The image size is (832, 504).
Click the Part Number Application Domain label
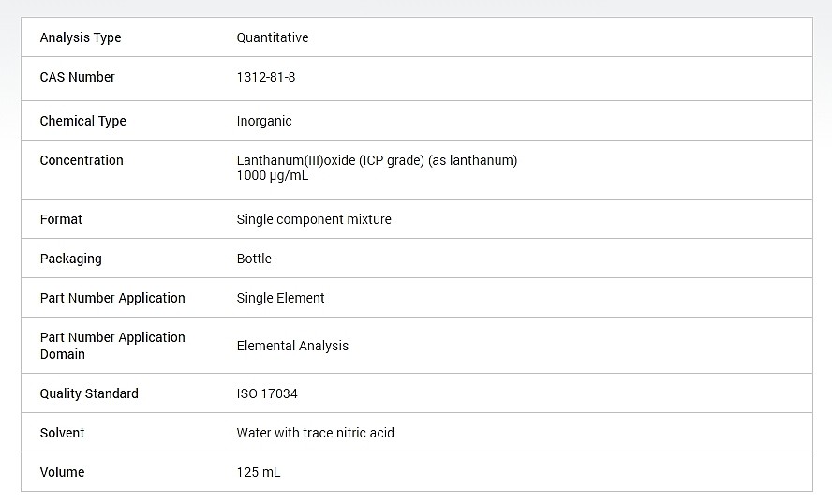[x=112, y=346]
